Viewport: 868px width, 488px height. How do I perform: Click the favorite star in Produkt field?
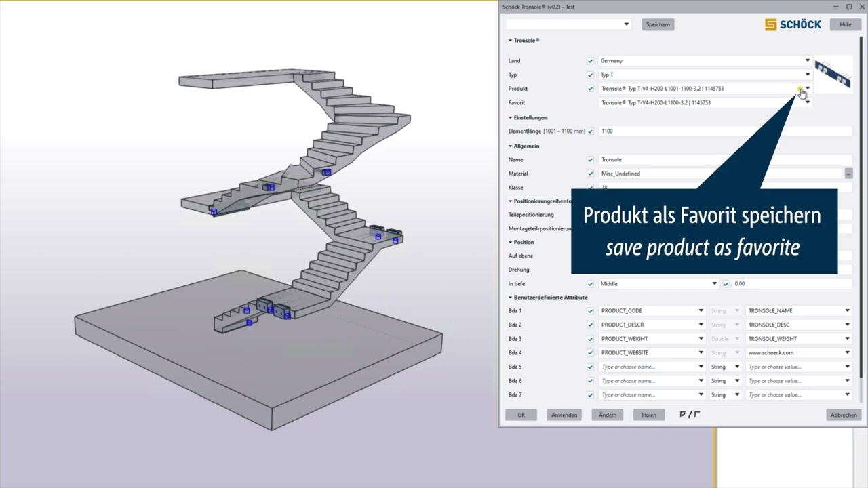tap(800, 89)
